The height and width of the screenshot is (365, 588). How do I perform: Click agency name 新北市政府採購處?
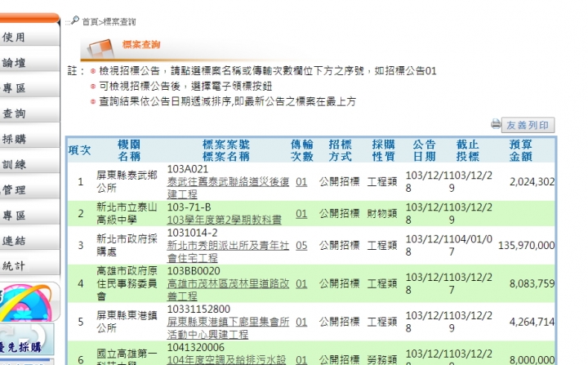[127, 245]
